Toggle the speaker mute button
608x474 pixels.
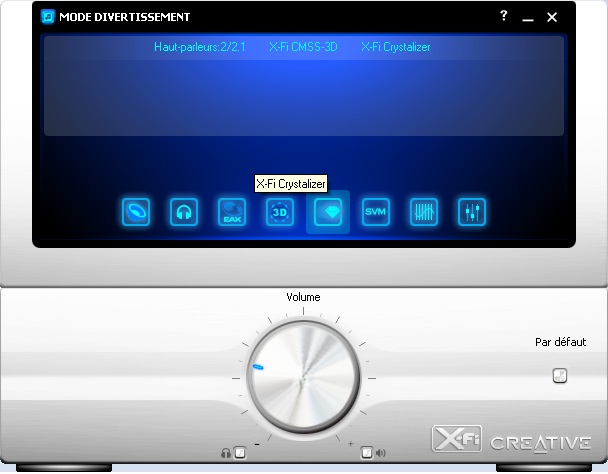point(366,453)
